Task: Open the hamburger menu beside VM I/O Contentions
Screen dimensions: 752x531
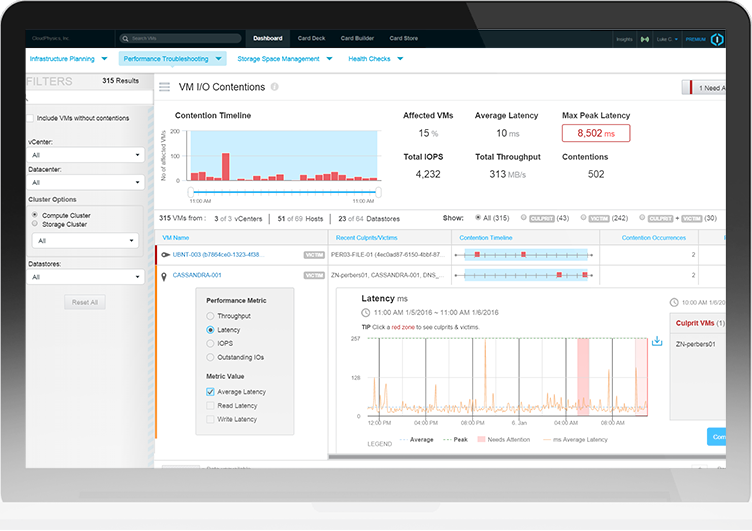Action: (x=164, y=88)
